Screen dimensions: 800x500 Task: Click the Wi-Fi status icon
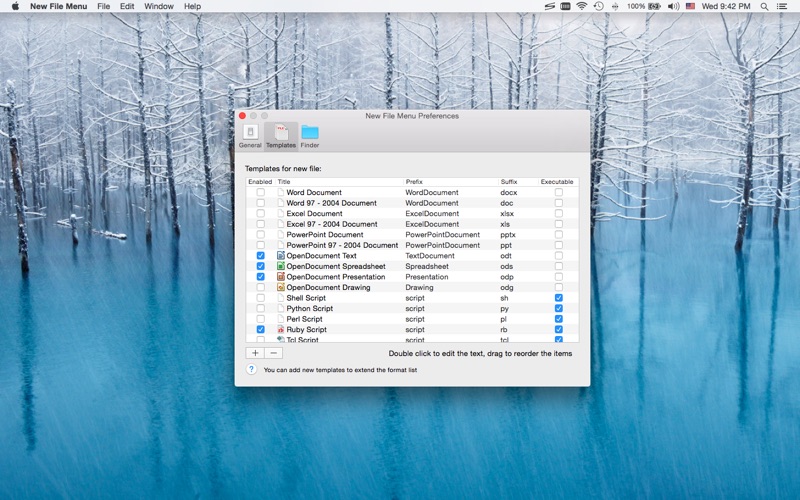click(x=582, y=6)
